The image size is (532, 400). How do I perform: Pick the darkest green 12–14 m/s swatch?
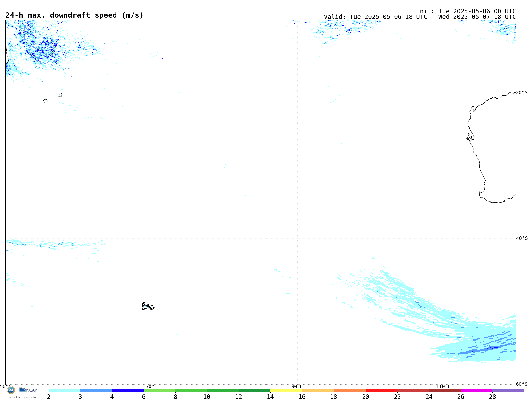point(254,390)
